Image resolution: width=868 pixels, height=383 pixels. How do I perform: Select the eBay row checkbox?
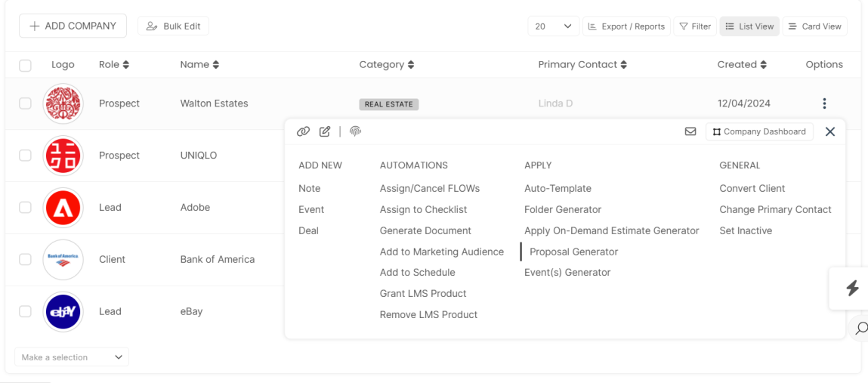pos(25,311)
